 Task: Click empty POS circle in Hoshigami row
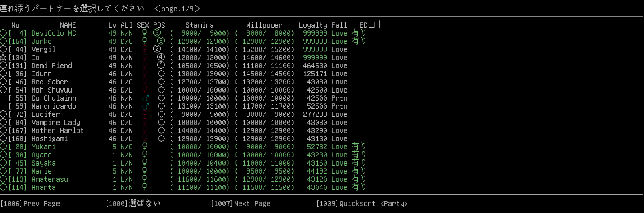pyautogui.click(x=161, y=139)
